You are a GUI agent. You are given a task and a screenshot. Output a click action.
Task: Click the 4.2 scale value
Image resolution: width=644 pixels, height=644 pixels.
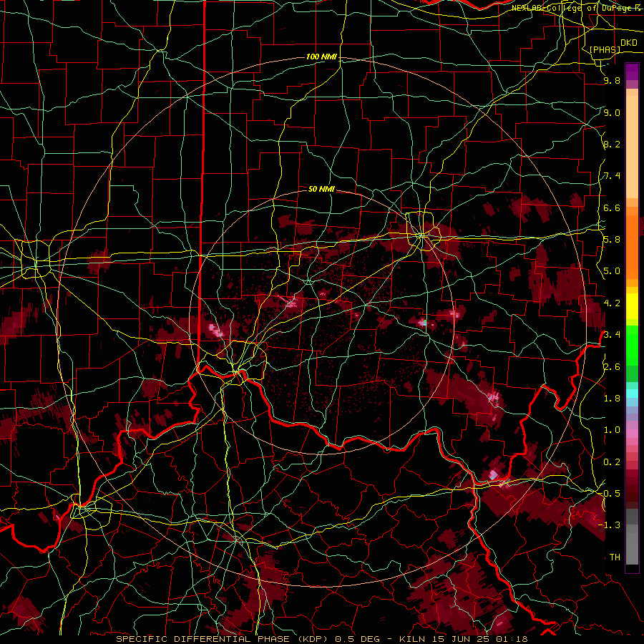[612, 303]
